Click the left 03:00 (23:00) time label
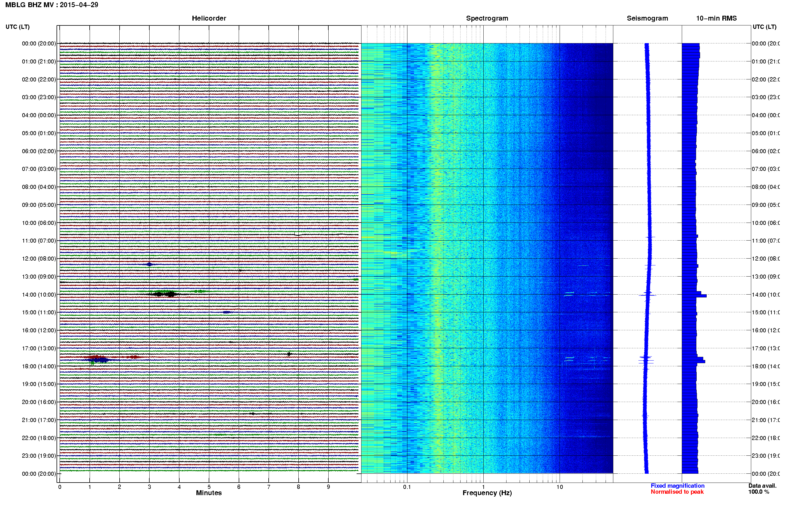This screenshot has width=812, height=508. 39,97
